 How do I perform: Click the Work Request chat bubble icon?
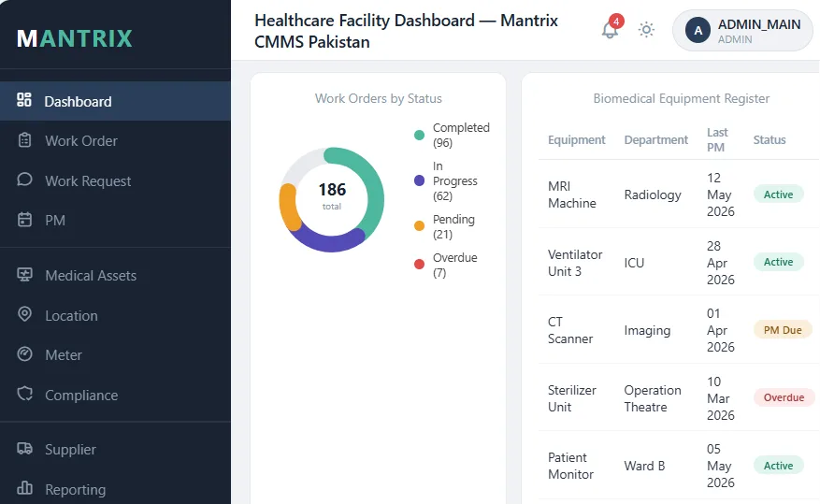pyautogui.click(x=24, y=180)
